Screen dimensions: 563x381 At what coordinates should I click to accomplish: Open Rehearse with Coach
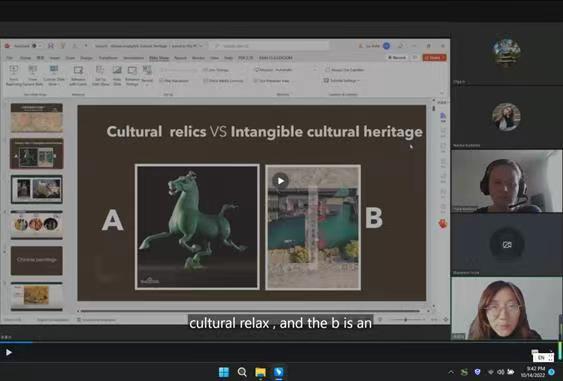coord(78,75)
